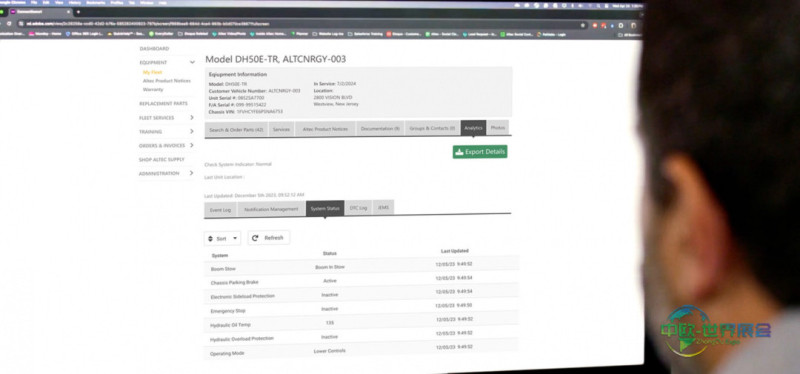Viewport: 800px width, 374px height.
Task: Expand the Training section chevron
Action: 192,131
